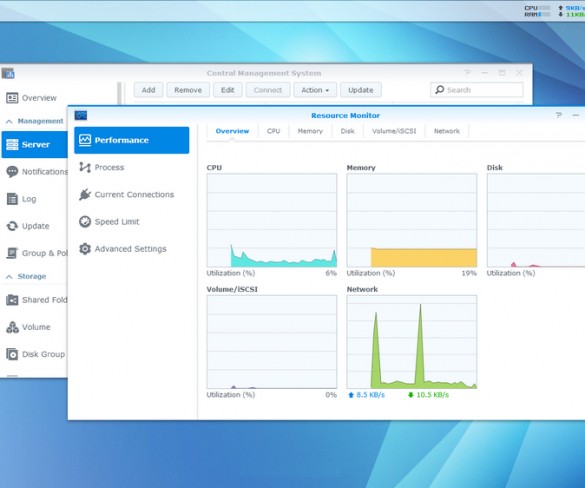Open the Action dropdown menu
Screen dimensions: 585x488
(x=315, y=90)
